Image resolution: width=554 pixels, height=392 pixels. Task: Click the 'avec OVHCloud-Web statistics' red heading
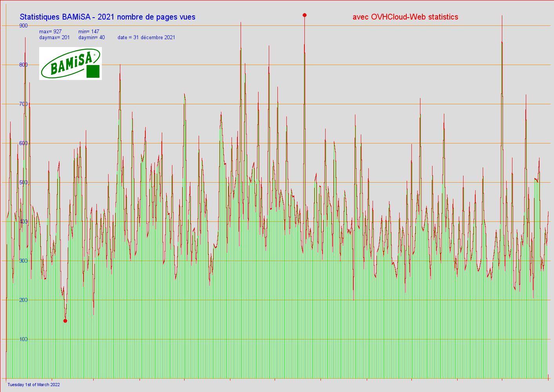point(405,17)
